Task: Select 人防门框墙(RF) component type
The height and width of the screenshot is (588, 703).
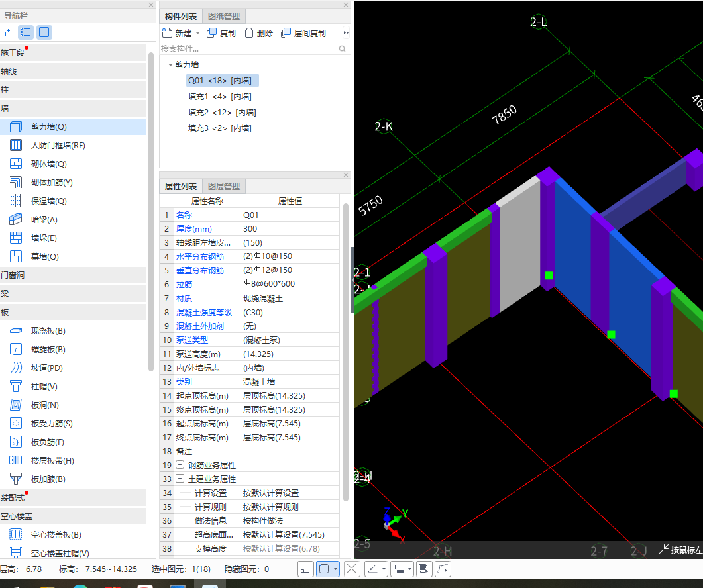Action: click(x=58, y=145)
